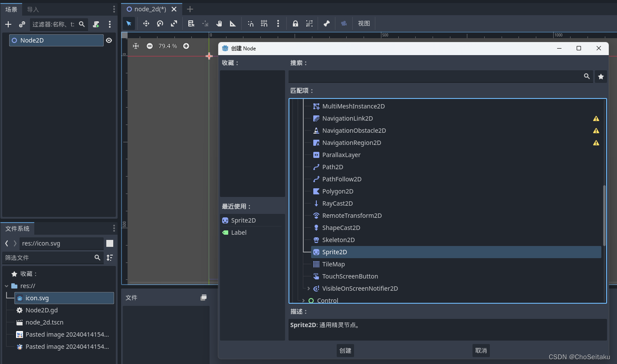Open skeleton options bone icon

click(x=327, y=23)
